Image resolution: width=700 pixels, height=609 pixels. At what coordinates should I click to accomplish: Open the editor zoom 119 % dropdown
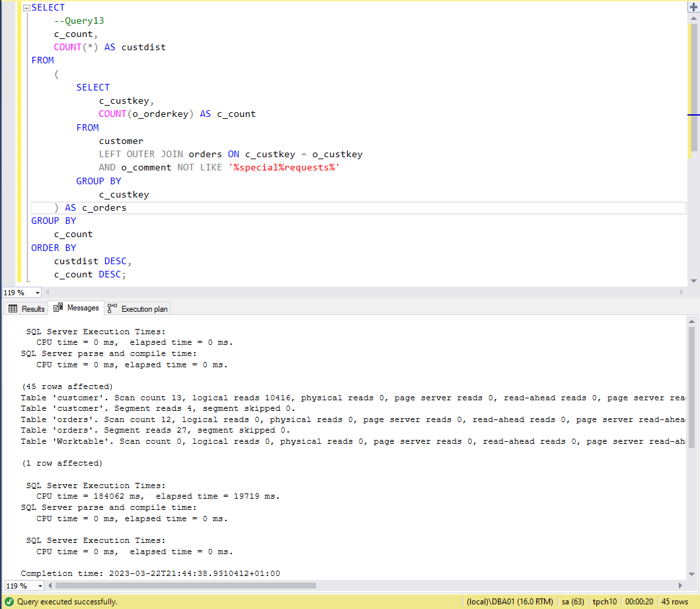pyautogui.click(x=38, y=293)
